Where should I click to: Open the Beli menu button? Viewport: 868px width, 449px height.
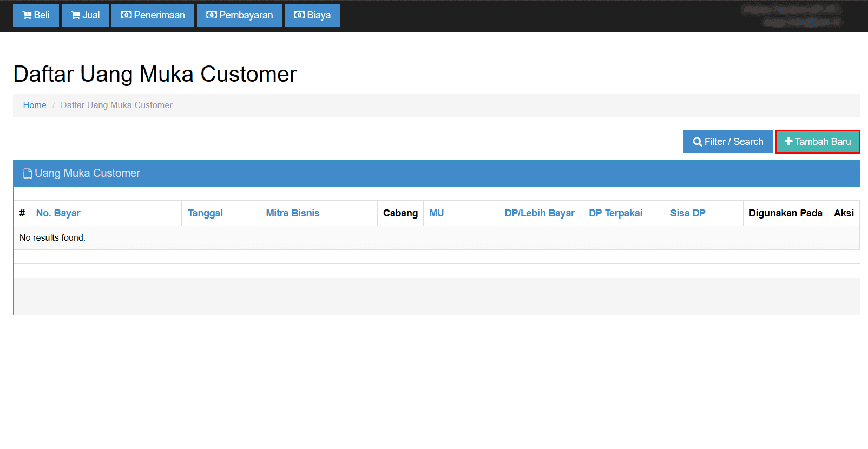coord(36,15)
